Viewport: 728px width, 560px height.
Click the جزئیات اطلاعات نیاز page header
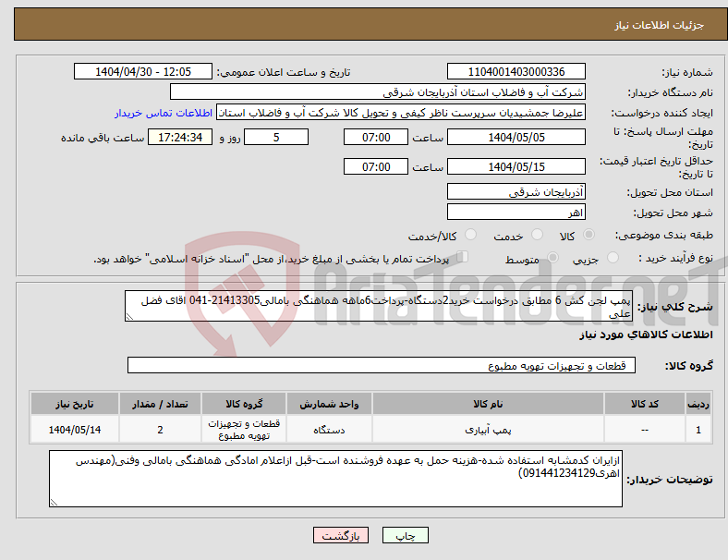(660, 25)
